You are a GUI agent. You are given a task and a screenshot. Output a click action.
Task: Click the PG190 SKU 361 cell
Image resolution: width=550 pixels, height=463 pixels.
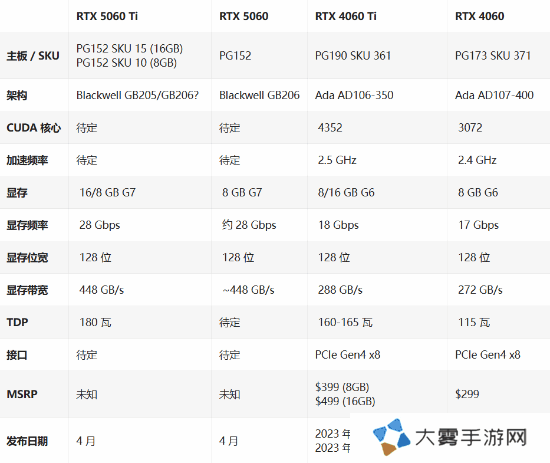click(x=353, y=56)
